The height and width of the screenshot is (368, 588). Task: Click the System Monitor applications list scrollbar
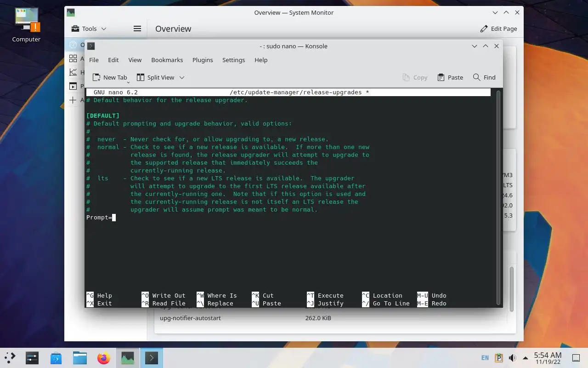511,290
